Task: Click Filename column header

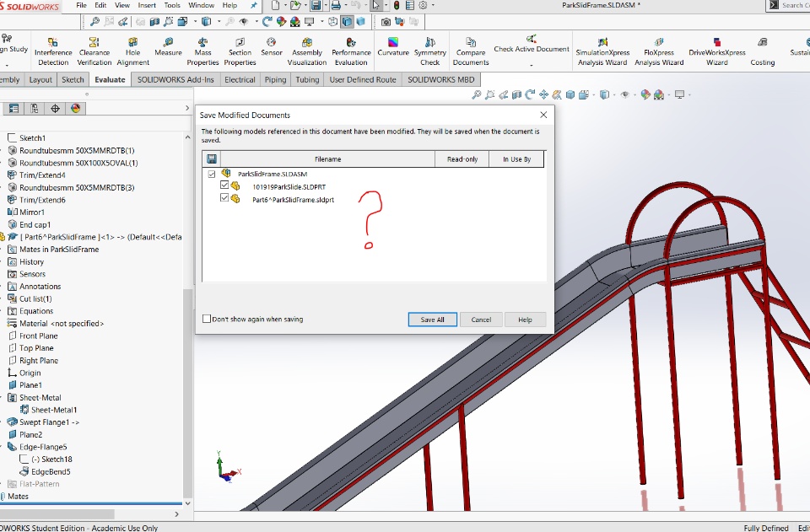Action: tap(327, 159)
